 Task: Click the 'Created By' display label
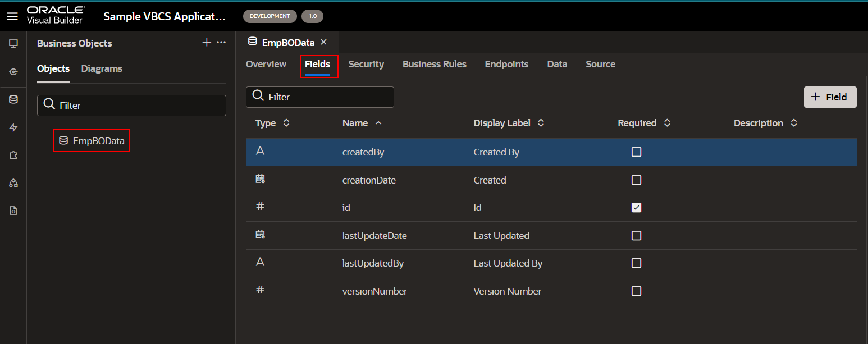pyautogui.click(x=496, y=152)
